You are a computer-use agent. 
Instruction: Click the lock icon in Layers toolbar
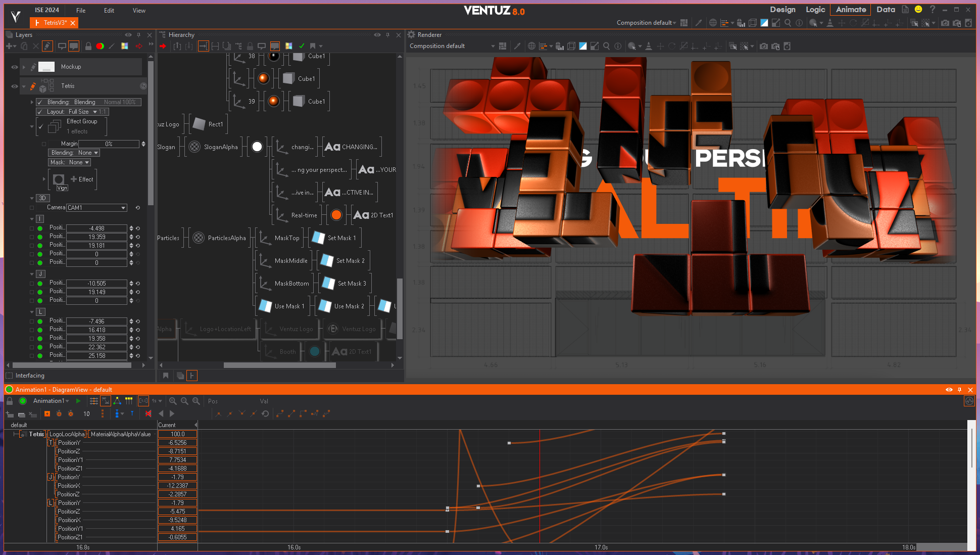click(88, 46)
